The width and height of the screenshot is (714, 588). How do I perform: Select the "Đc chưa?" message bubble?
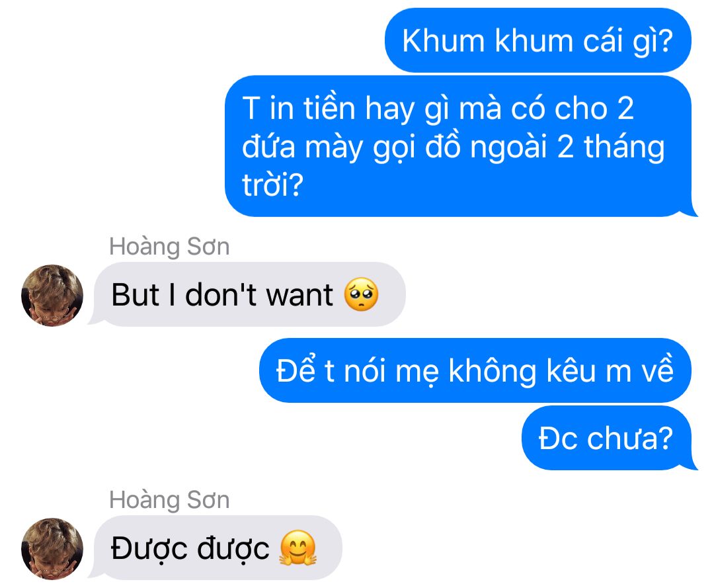coord(608,438)
